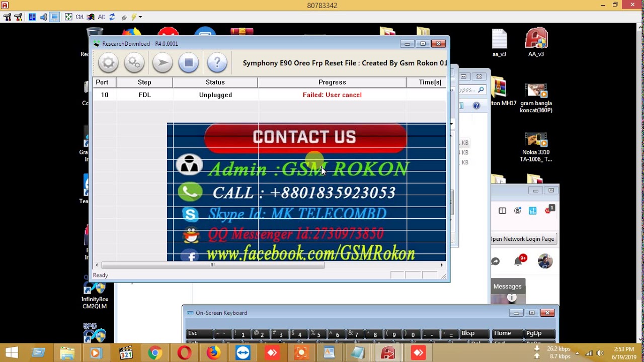
Task: Click the clock showing 2:53 PM
Action: (623, 349)
